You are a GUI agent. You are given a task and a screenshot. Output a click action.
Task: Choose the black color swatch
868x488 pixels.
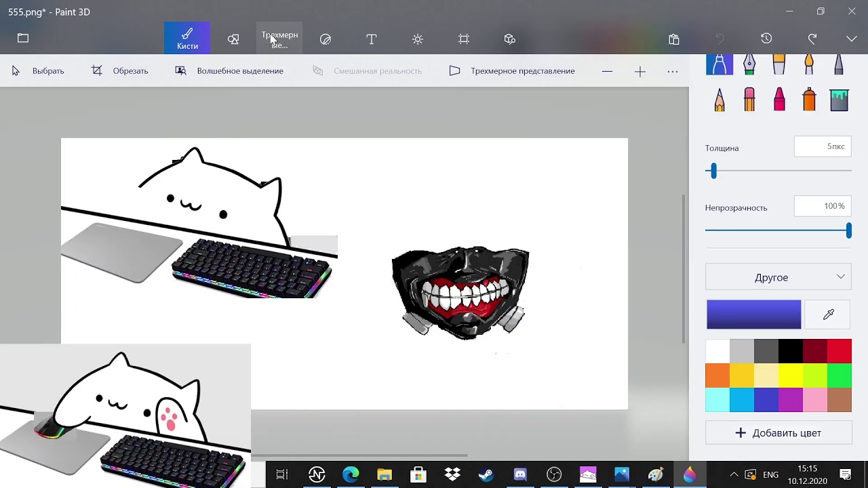click(x=791, y=351)
